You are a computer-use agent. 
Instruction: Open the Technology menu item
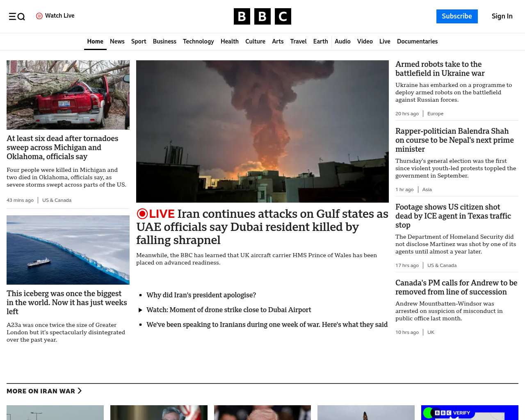198,41
